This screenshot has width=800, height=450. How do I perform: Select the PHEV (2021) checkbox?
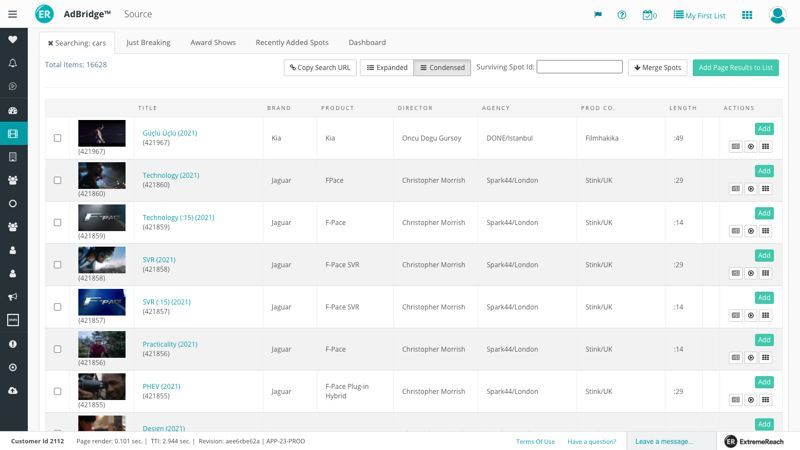58,391
